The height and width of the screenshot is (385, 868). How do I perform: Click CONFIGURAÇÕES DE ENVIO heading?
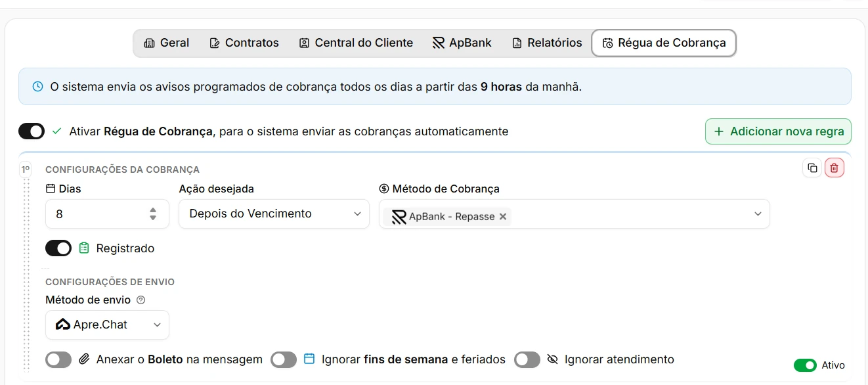pyautogui.click(x=110, y=282)
